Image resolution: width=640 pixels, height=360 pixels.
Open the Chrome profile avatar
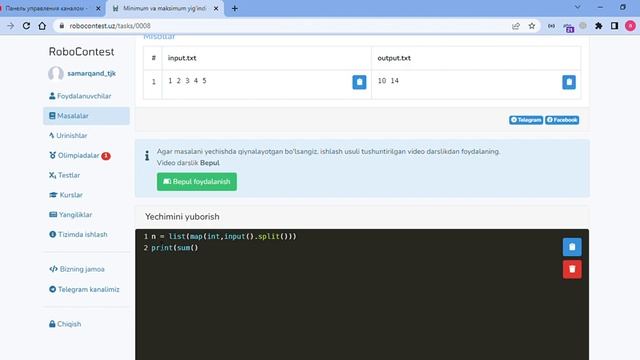pos(630,26)
